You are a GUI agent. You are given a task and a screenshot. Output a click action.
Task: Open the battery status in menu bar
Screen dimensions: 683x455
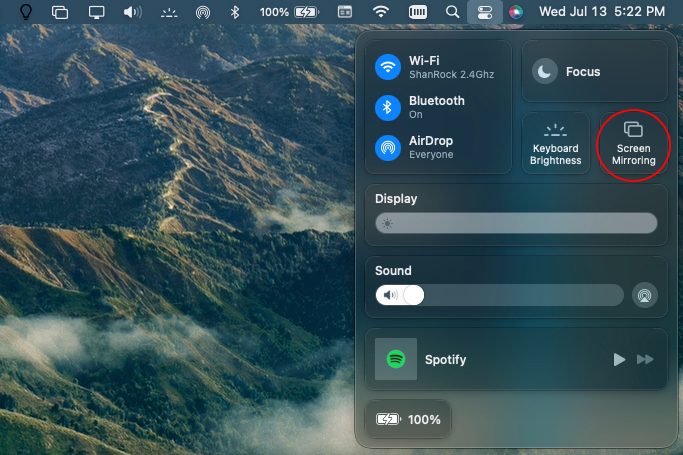pyautogui.click(x=289, y=12)
